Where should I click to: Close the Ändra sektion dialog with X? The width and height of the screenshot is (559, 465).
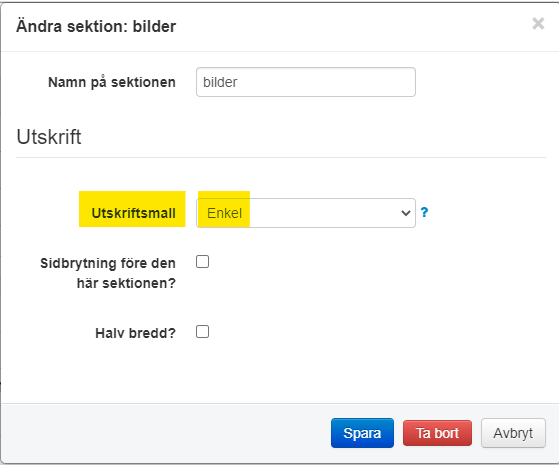(538, 24)
